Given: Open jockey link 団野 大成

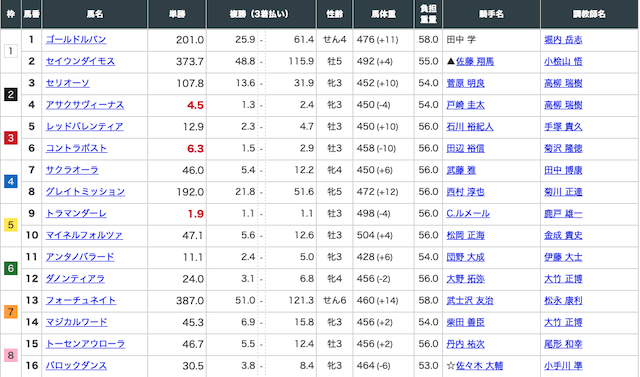Looking at the screenshot, I should 465,257.
